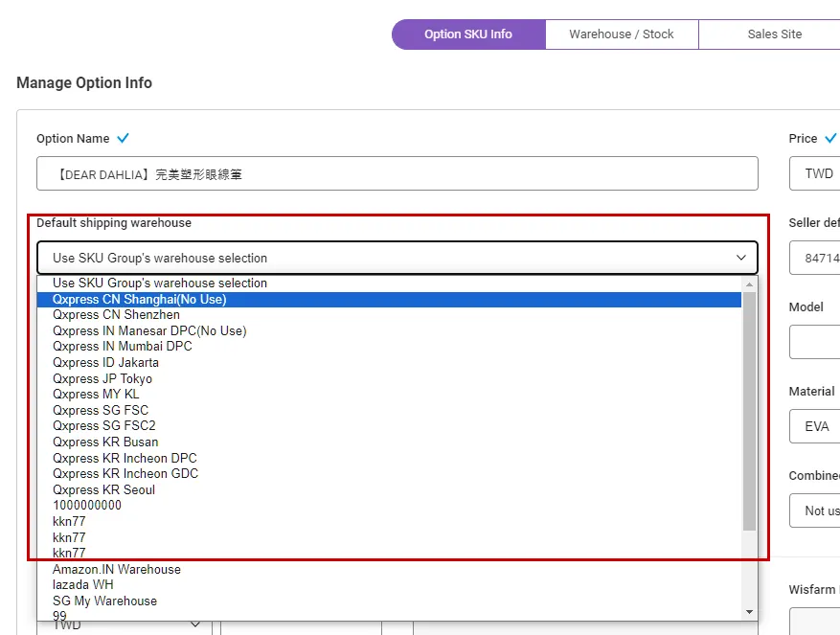Choose Qxpress SG FSC2 warehouse
This screenshot has height=635, width=840.
tap(389, 425)
